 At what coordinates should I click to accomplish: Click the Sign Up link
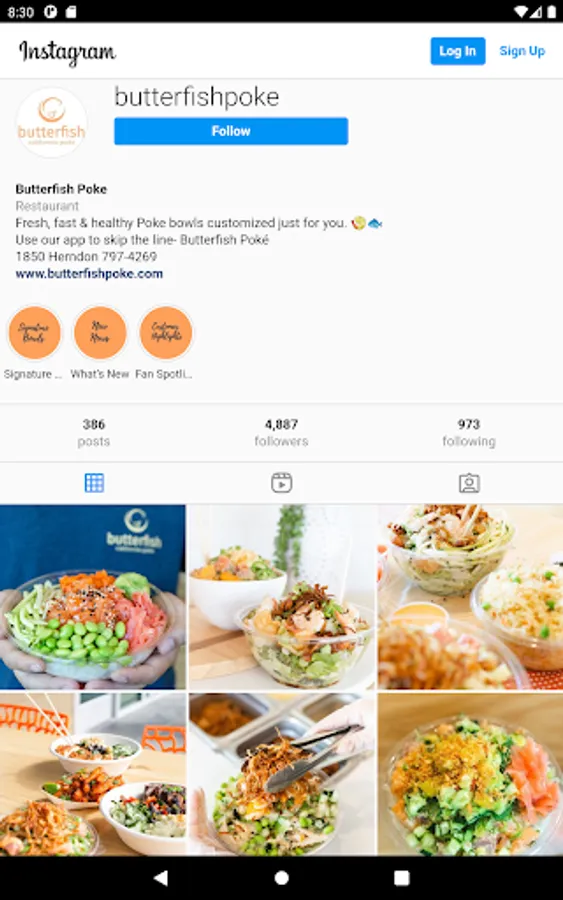click(522, 51)
